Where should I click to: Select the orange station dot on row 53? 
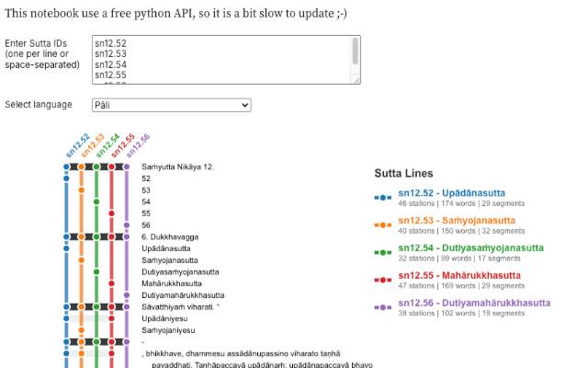tap(81, 190)
